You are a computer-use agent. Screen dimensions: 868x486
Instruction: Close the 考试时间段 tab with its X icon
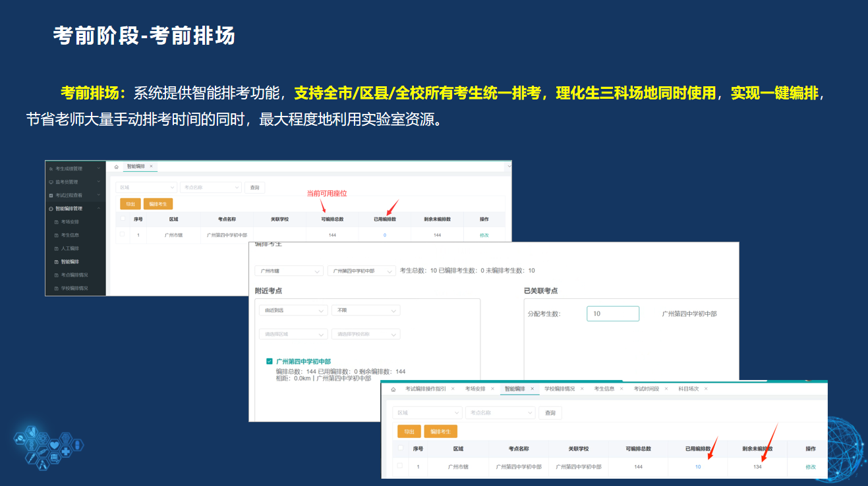coord(666,389)
